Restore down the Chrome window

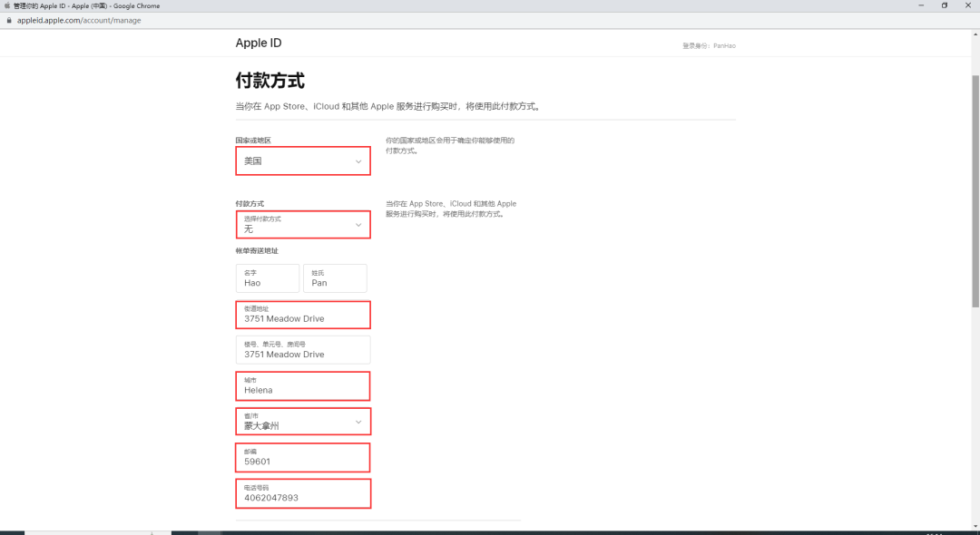point(945,5)
